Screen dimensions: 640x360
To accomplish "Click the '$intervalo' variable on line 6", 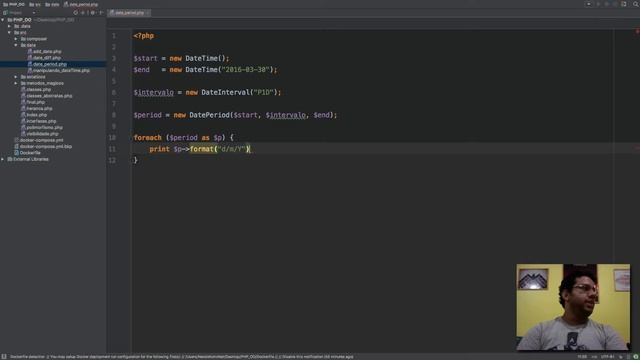I will point(153,92).
